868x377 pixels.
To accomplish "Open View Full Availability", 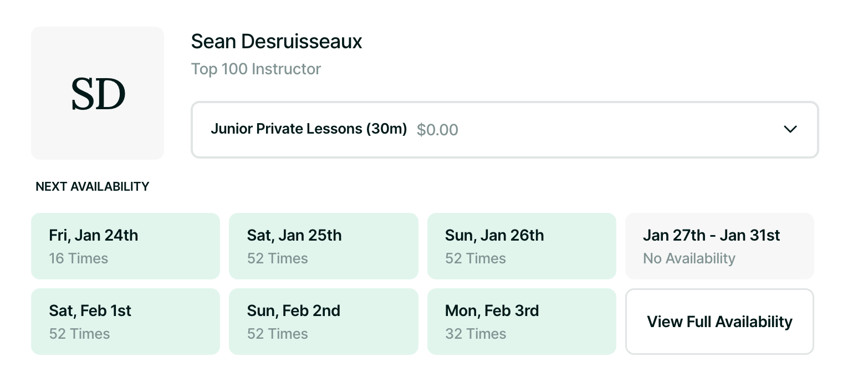I will click(719, 322).
